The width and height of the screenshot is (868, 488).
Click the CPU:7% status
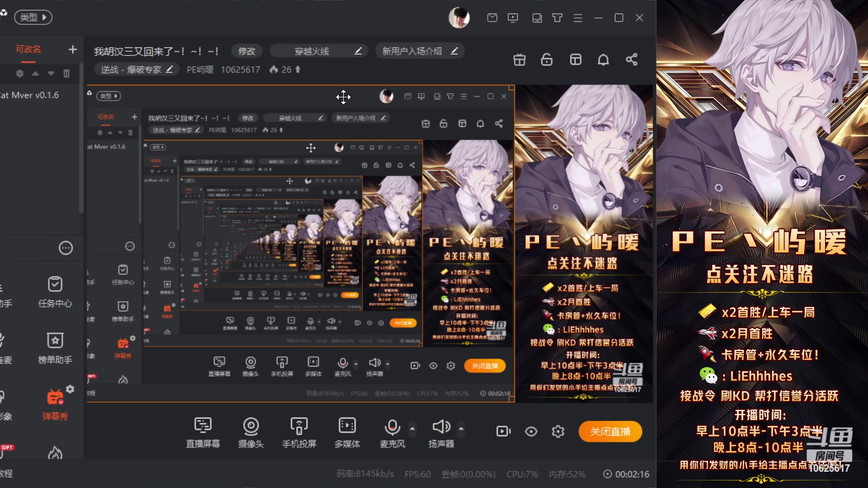click(522, 474)
